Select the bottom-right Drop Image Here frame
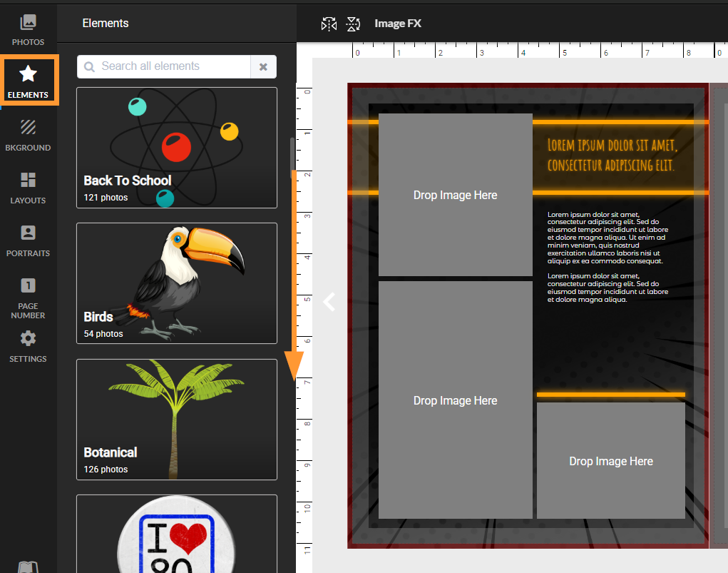Image resolution: width=728 pixels, height=573 pixels. pyautogui.click(x=611, y=460)
